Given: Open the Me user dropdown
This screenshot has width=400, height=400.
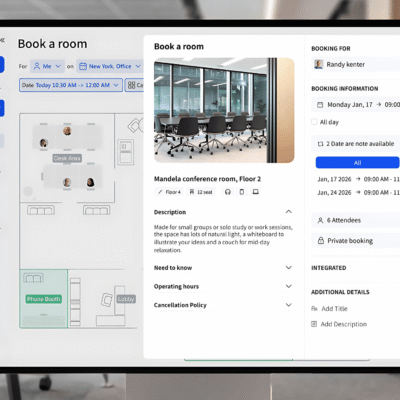Looking at the screenshot, I should pos(47,66).
